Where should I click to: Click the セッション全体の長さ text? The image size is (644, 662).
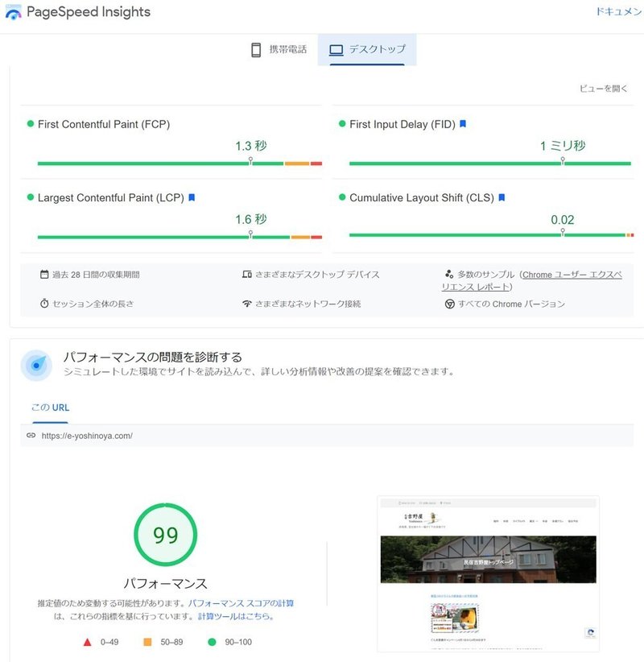(93, 304)
